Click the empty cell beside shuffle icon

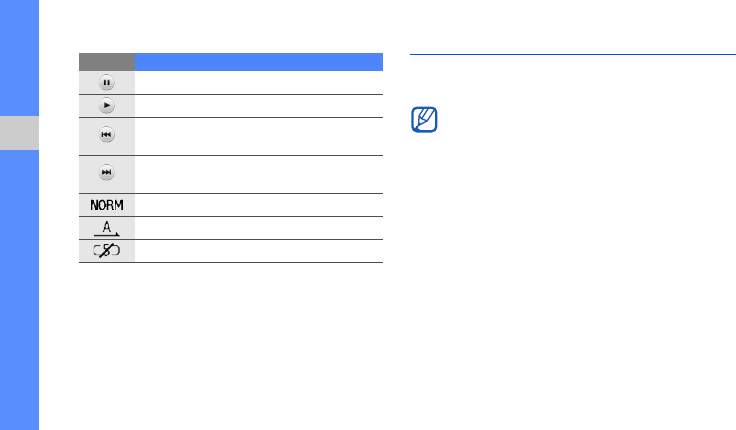pyautogui.click(x=259, y=251)
